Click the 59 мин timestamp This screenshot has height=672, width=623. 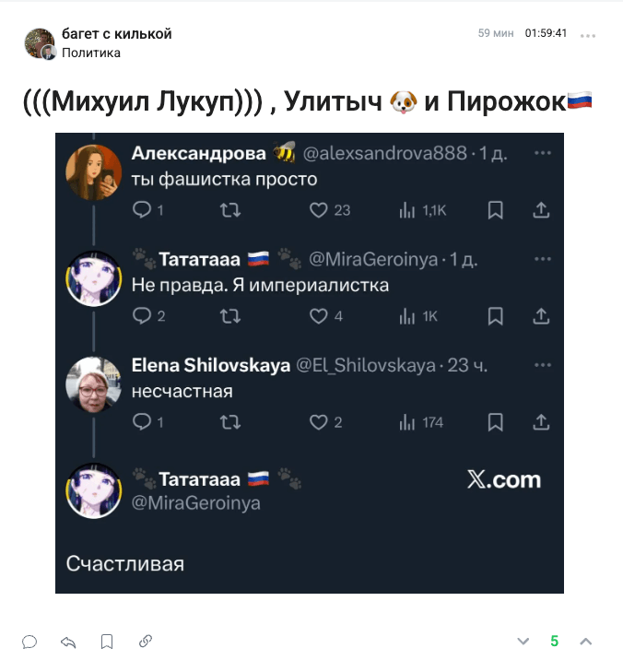(x=496, y=33)
